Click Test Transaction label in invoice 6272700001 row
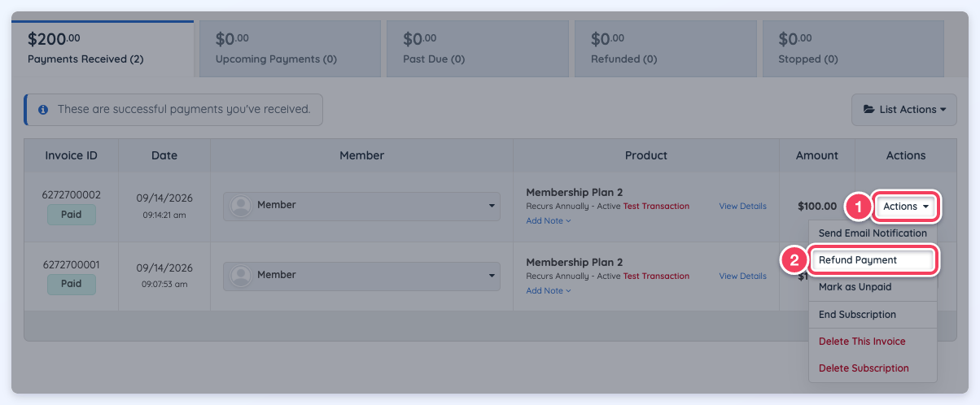Image resolution: width=980 pixels, height=405 pixels. (656, 277)
